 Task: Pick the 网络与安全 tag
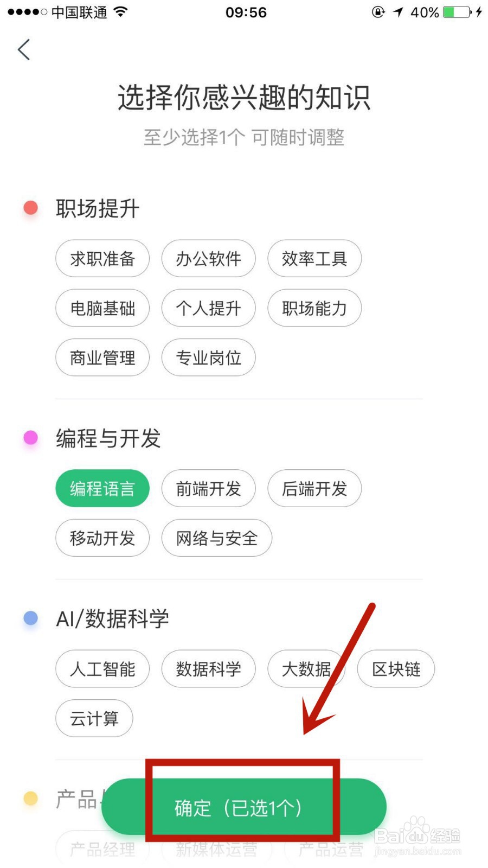pos(216,538)
